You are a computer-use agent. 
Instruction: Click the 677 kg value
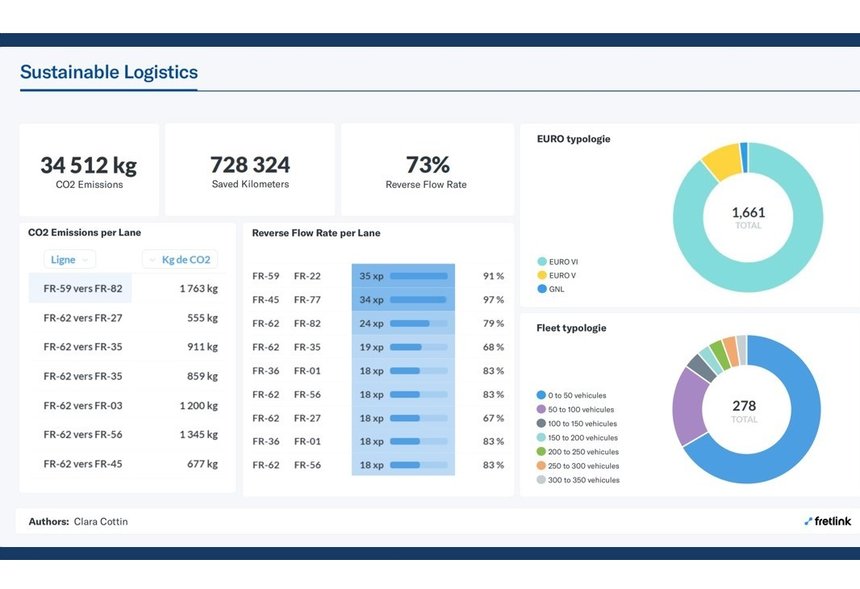(x=202, y=463)
